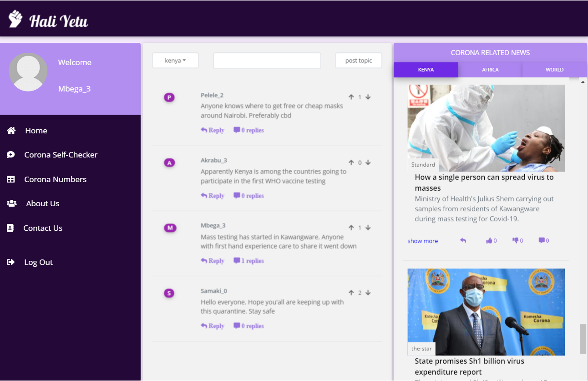Upvote Akrabu_3's vaccine testing post
Screen dimensions: 588x381
coord(351,163)
